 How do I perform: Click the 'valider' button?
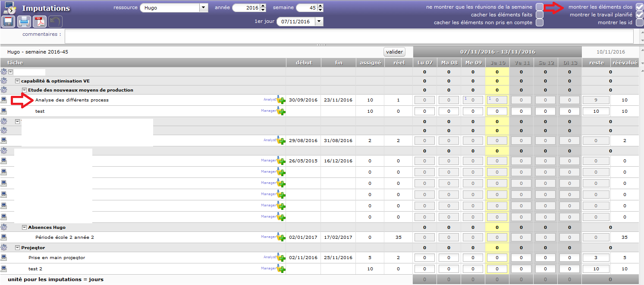coord(394,52)
